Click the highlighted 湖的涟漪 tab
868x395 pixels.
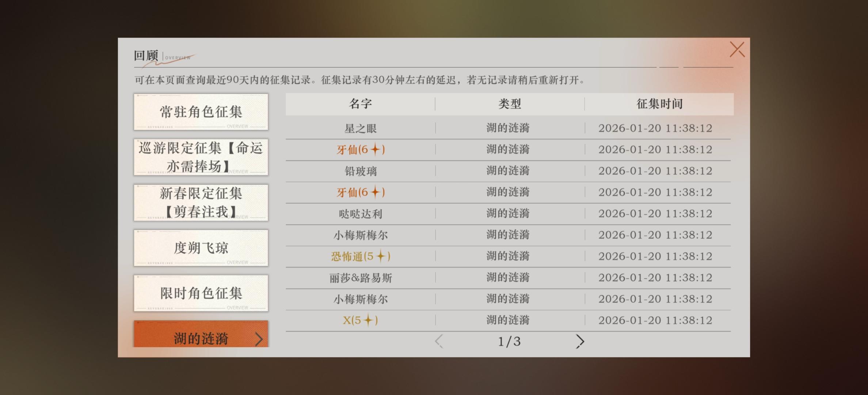coord(201,336)
